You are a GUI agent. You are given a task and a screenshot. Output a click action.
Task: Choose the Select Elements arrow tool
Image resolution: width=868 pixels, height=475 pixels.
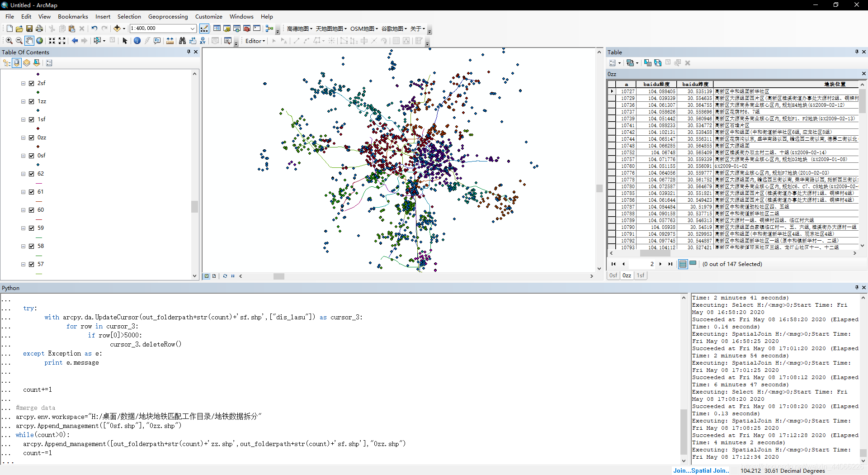tap(125, 41)
